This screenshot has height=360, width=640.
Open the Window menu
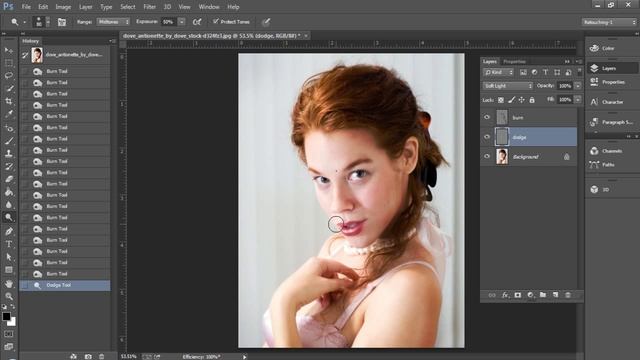[209, 7]
